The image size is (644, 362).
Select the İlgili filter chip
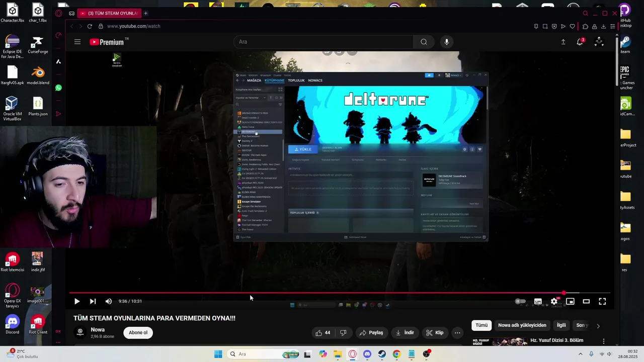(x=561, y=325)
